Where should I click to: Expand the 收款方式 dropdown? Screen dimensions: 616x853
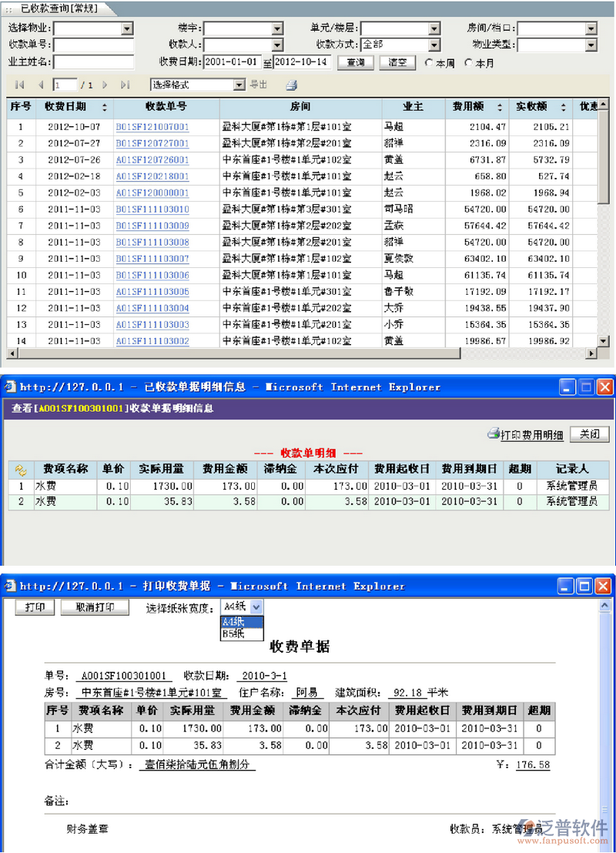pos(434,45)
